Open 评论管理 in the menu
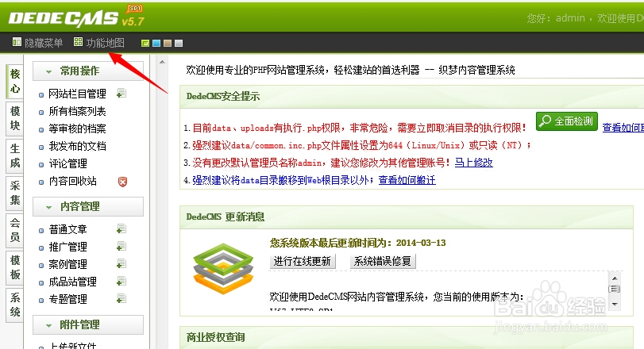 pyautogui.click(x=67, y=163)
